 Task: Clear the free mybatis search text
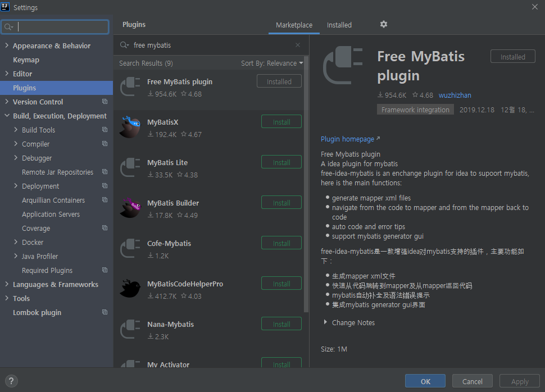298,45
